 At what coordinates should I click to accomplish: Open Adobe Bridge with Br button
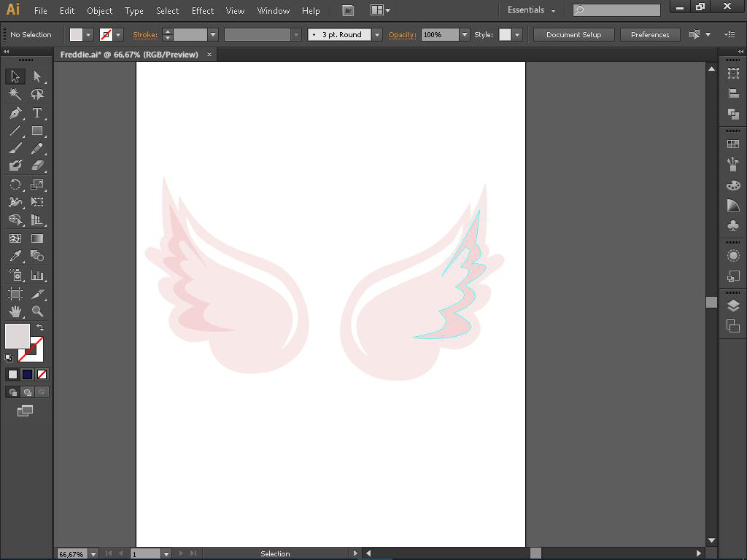click(348, 10)
